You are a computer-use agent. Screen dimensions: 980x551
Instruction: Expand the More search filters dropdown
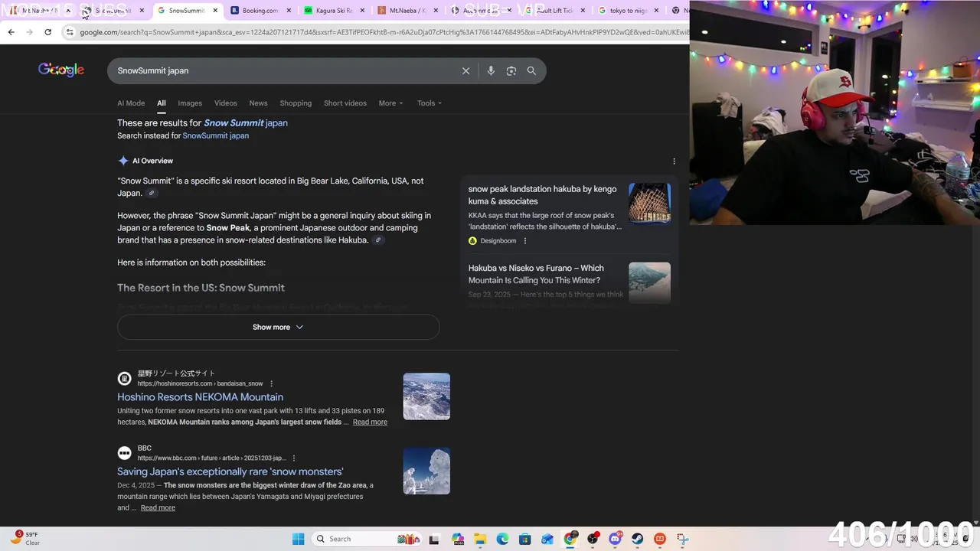pos(390,103)
